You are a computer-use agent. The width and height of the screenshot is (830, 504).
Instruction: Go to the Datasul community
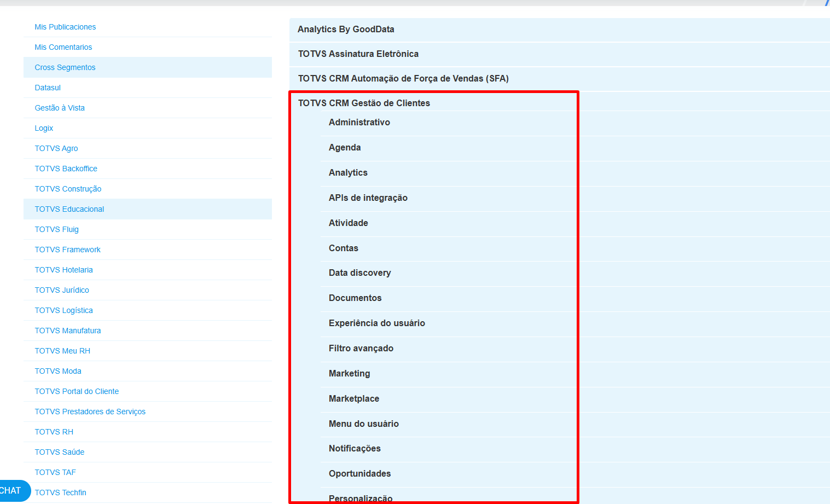pyautogui.click(x=48, y=88)
